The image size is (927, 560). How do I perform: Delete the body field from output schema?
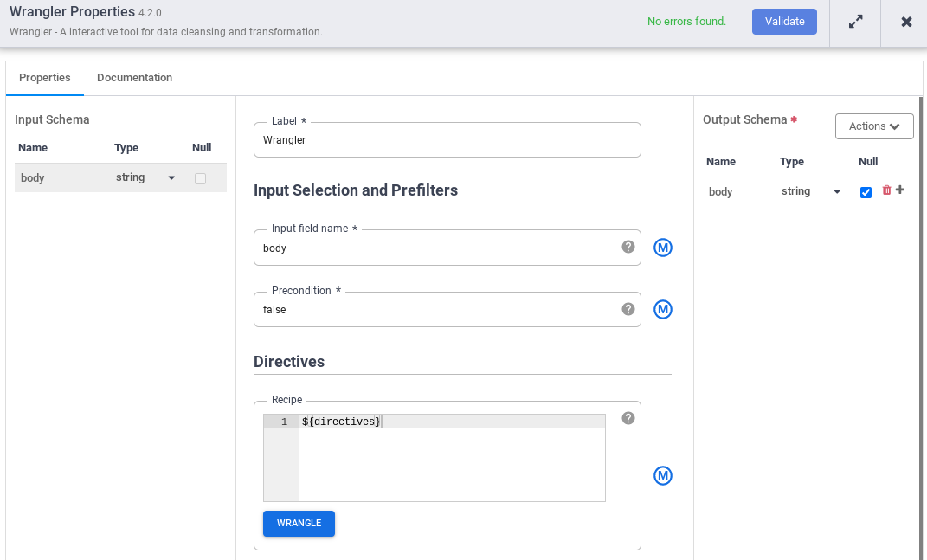[x=886, y=190]
